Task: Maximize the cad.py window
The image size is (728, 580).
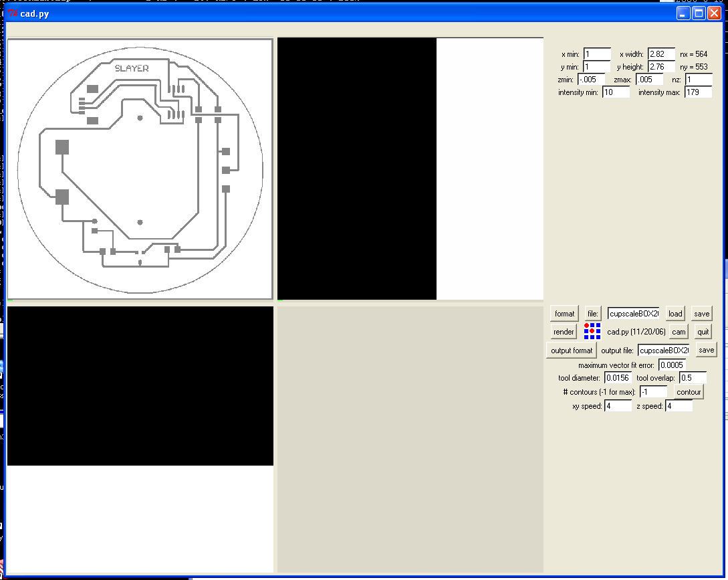Action: click(x=699, y=13)
